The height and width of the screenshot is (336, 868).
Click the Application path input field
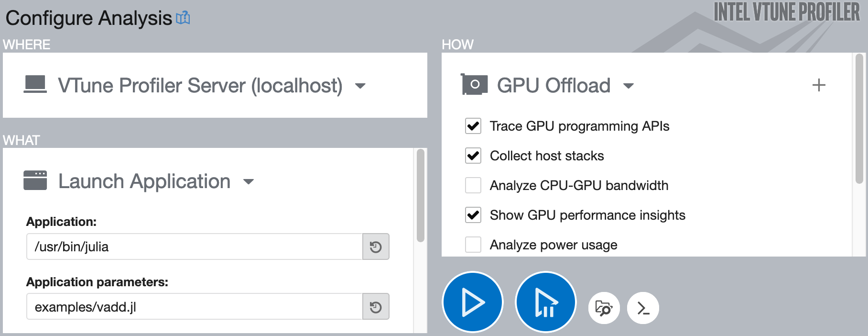click(194, 247)
